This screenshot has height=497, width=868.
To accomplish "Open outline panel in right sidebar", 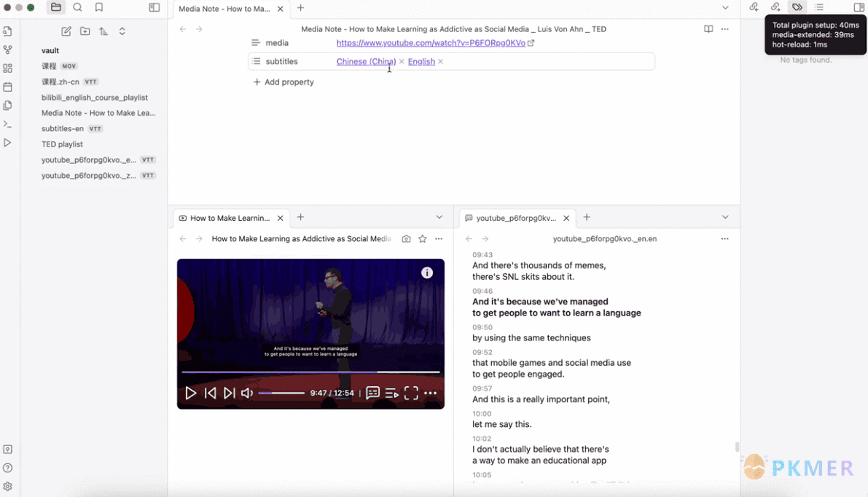I will 819,7.
